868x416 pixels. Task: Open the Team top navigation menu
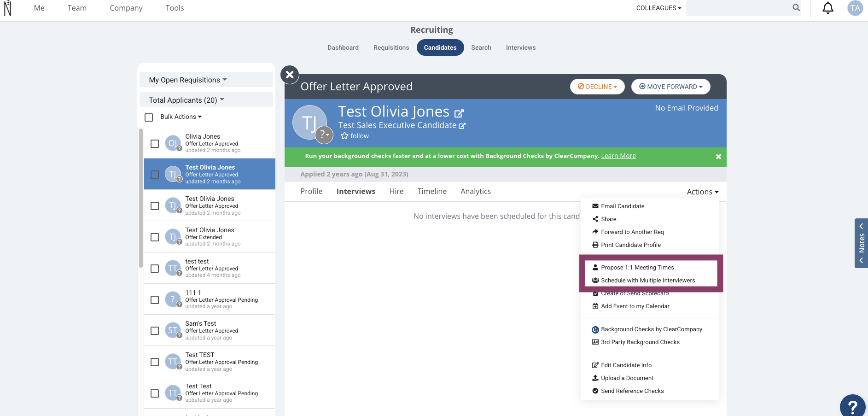click(x=77, y=8)
